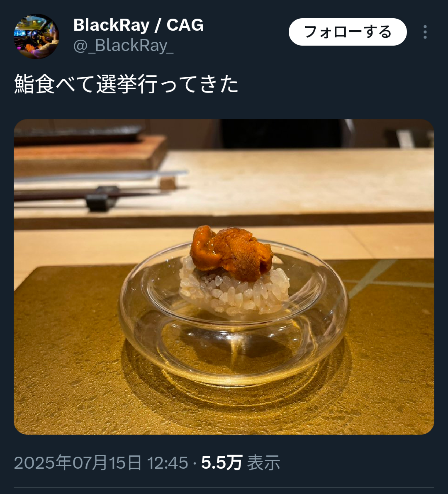Tap the 表示 views label
Viewport: 448px width, 494px height.
(x=263, y=462)
